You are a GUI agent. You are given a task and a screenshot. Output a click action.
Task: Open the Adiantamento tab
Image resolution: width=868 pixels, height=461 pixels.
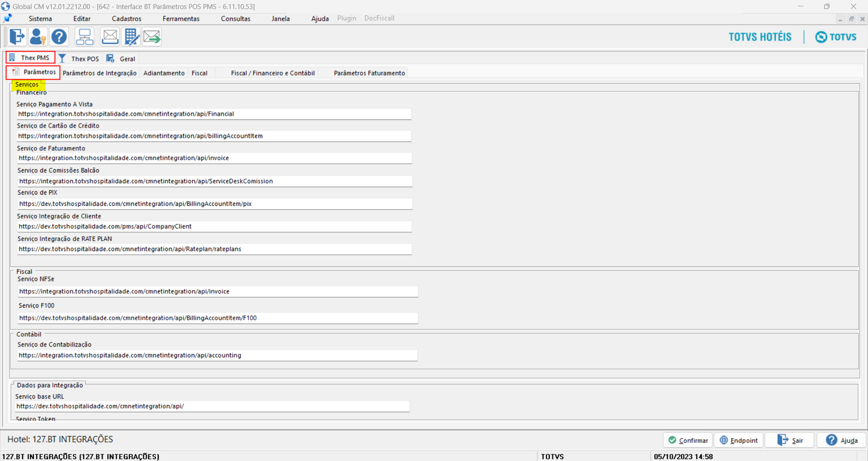coord(164,73)
